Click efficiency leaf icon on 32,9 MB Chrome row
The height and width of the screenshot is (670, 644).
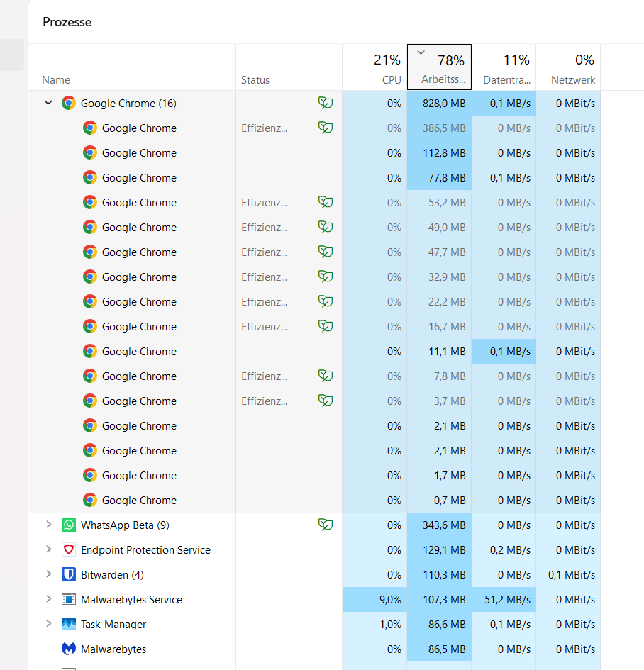point(326,276)
